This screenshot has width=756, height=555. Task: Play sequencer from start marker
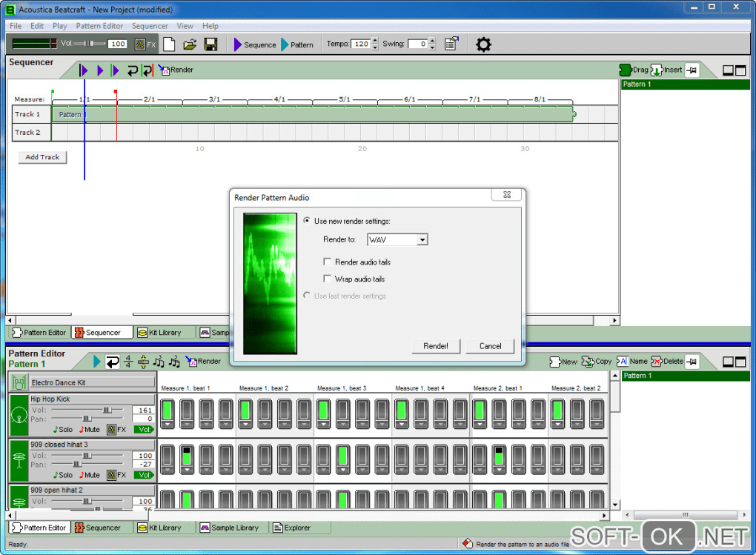pyautogui.click(x=84, y=70)
